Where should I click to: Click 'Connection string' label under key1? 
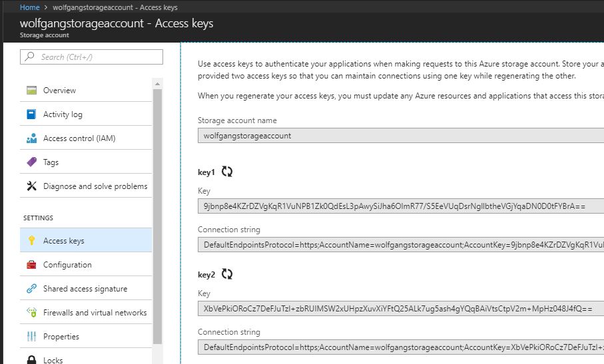[229, 230]
